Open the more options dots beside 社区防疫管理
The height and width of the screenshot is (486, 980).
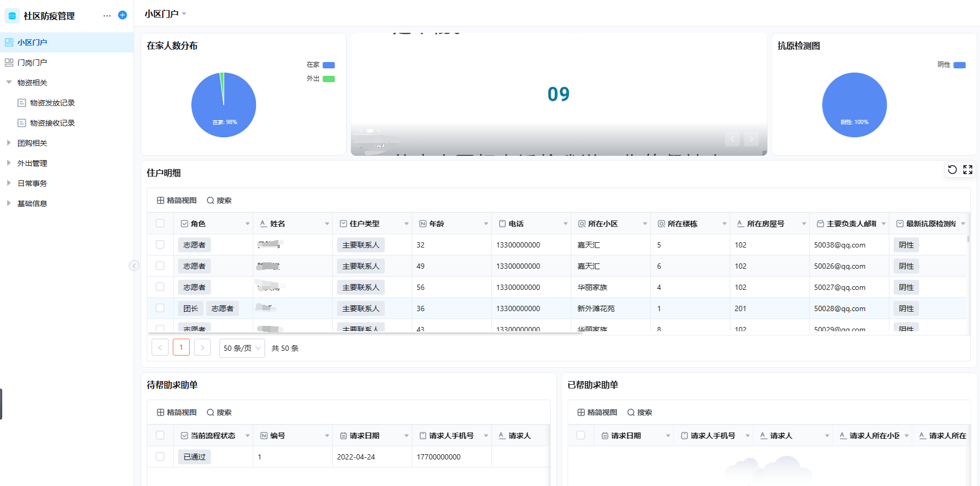[x=107, y=15]
